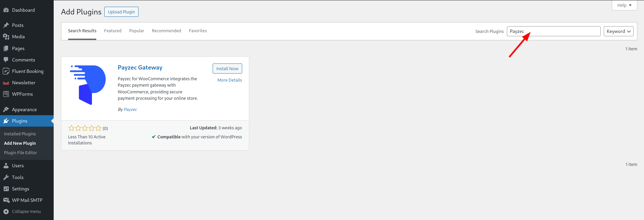Click the Fluent Booking calendar icon
Viewport: 644px width, 220px height.
click(x=6, y=71)
